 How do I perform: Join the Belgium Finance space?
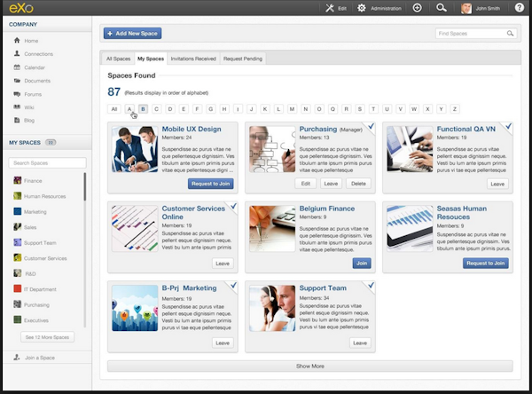[x=362, y=263]
